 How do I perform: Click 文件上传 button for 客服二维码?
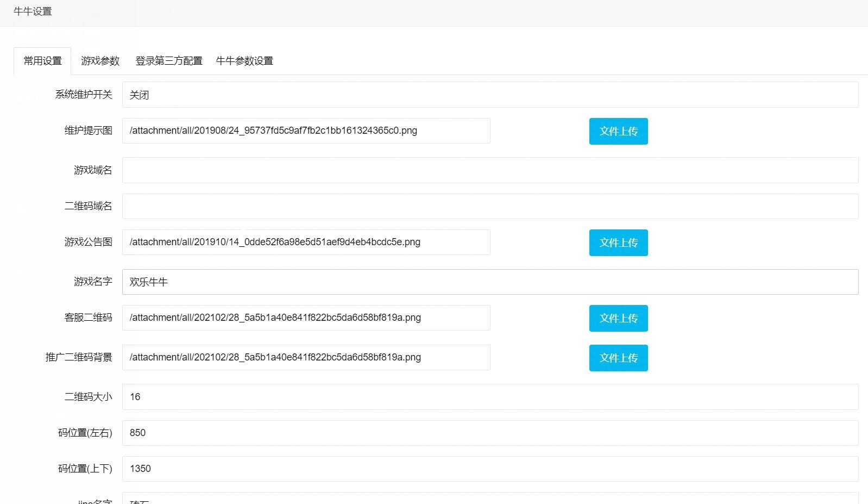tap(618, 318)
